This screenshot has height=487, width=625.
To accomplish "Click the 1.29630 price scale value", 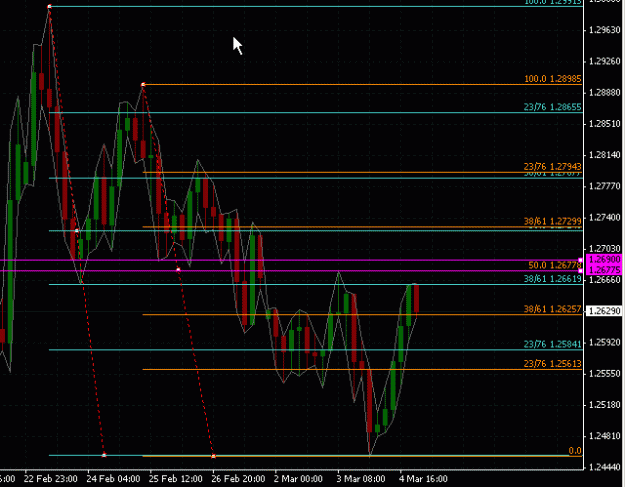I will 605,30.
